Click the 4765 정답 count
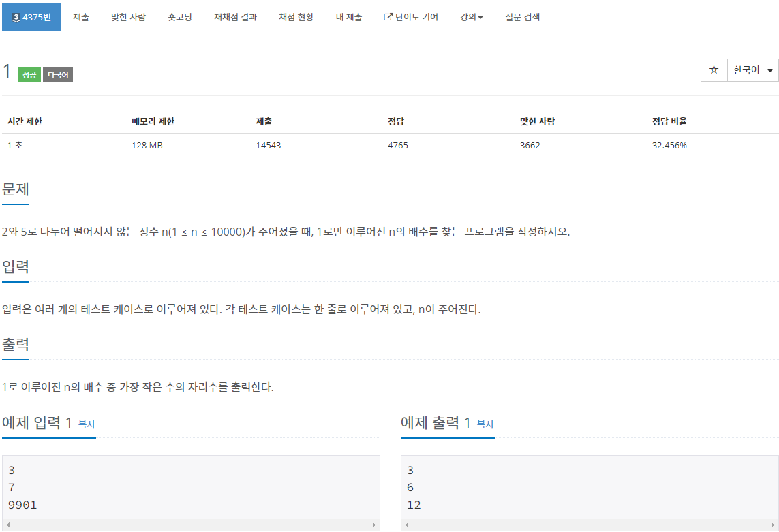This screenshot has width=779, height=532. [398, 146]
